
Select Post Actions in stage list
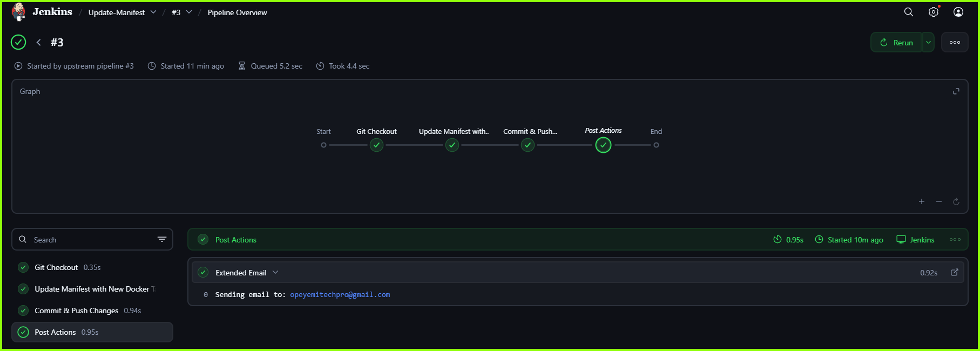92,332
